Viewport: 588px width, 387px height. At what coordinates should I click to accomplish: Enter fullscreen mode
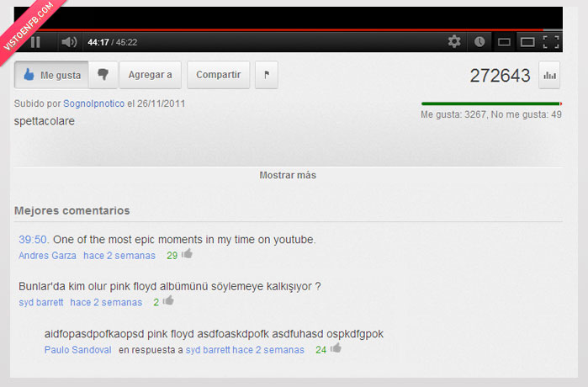(551, 42)
